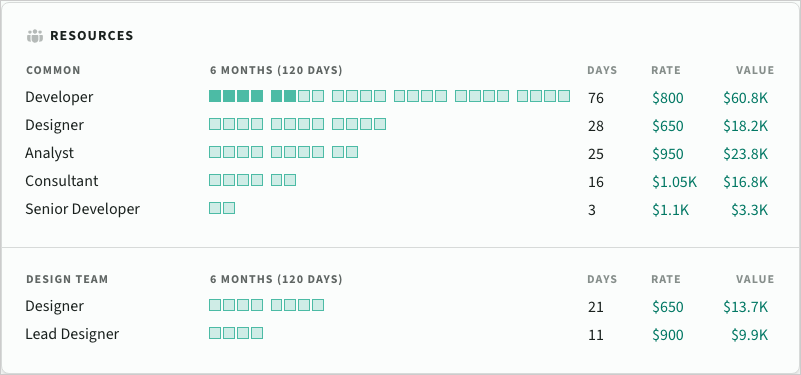Click the Developer rate $800

[668, 98]
